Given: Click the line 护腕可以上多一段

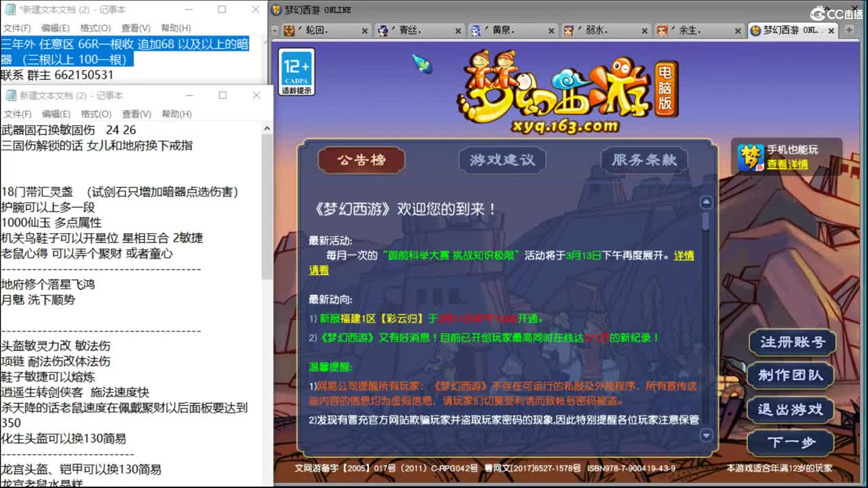Looking at the screenshot, I should click(x=48, y=207).
